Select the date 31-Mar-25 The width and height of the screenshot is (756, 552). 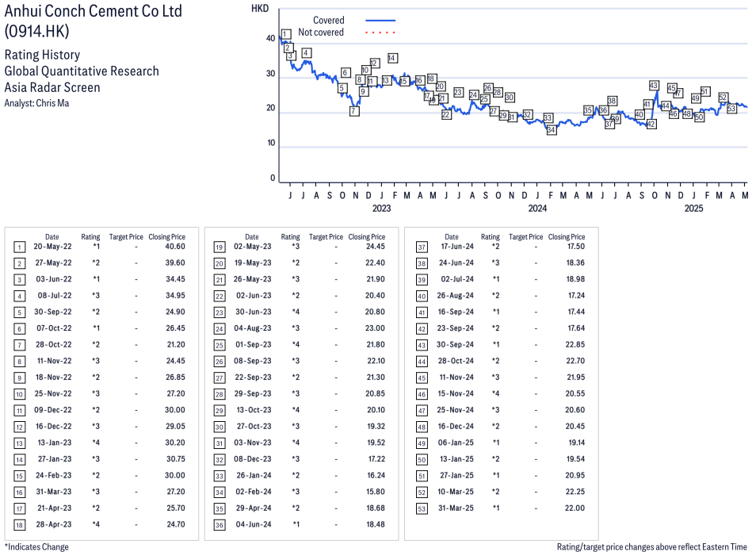456,508
